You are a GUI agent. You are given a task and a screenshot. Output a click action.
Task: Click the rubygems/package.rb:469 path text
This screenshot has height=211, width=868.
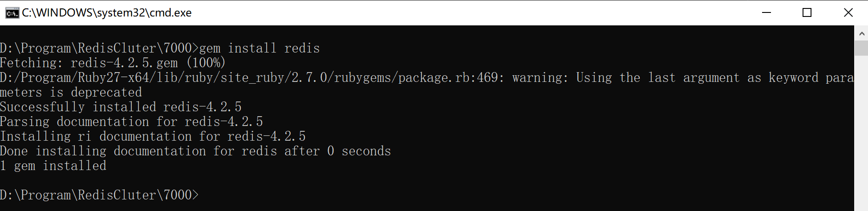pos(416,77)
